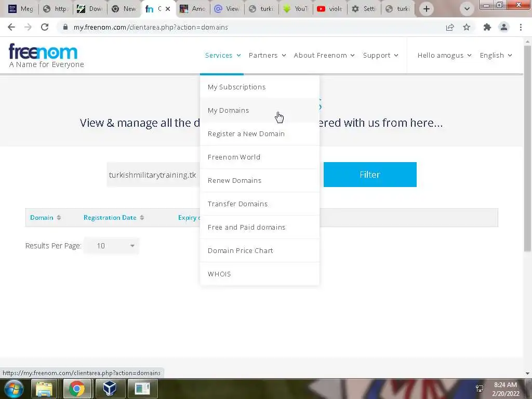Go back with the browser back arrow
Screen dimensions: 532x399
pyautogui.click(x=11, y=27)
